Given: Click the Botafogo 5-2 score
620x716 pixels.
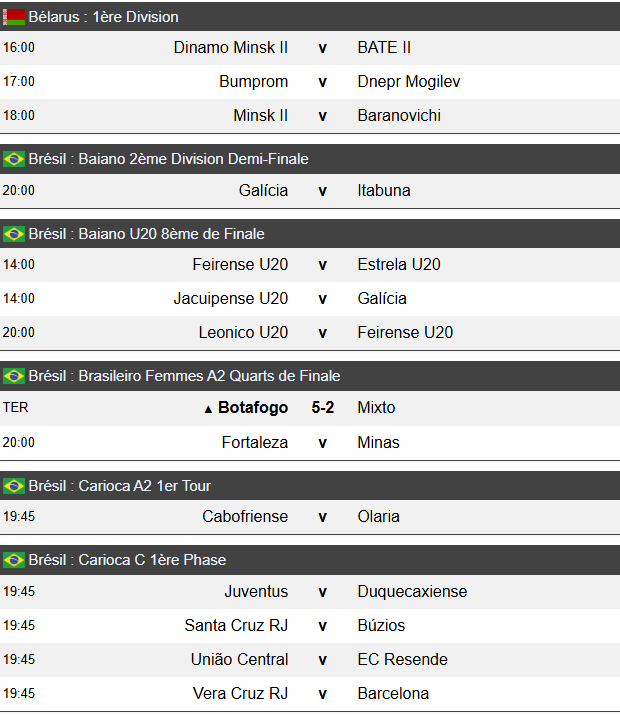Looking at the screenshot, I should click(322, 408).
